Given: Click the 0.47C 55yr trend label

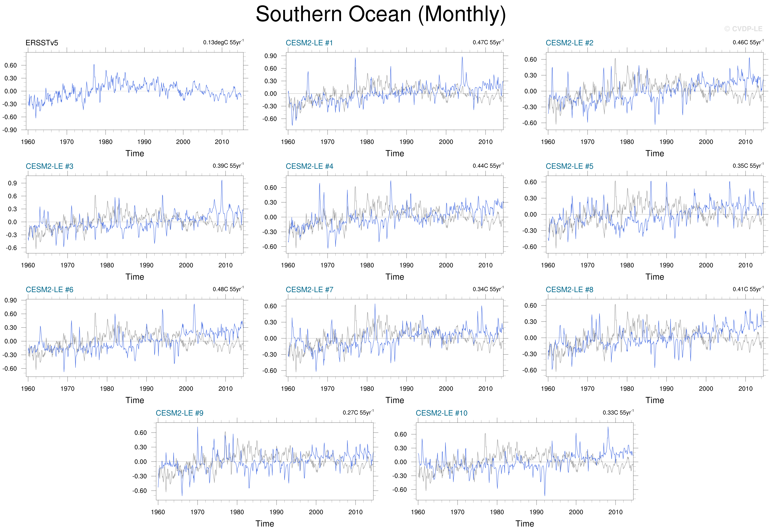Looking at the screenshot, I should coord(488,42).
